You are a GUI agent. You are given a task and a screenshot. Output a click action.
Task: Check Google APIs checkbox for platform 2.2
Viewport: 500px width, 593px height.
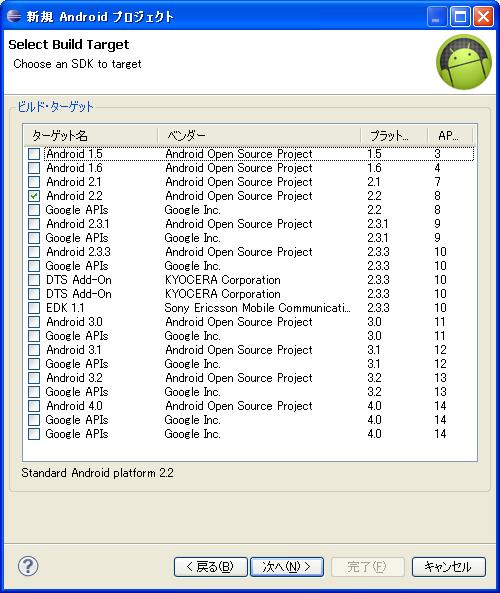(34, 210)
